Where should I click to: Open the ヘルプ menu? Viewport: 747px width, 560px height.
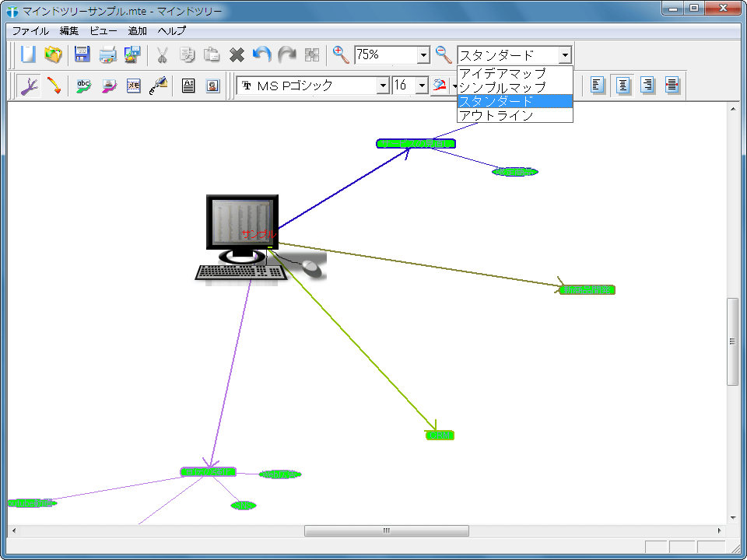171,31
